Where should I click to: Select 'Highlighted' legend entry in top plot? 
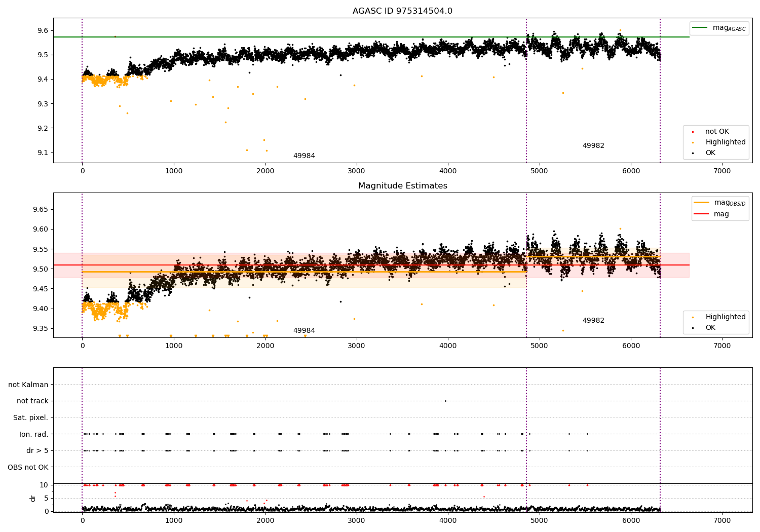point(725,142)
